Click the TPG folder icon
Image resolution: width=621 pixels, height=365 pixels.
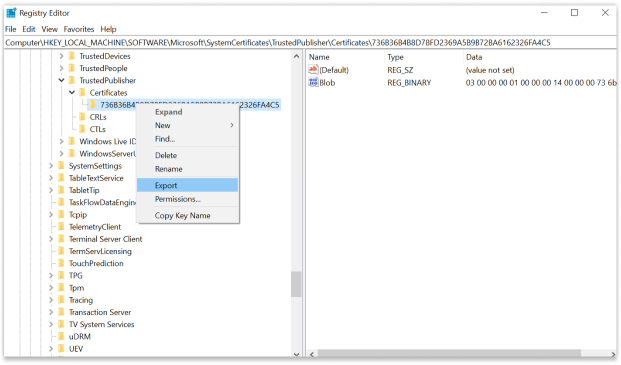[61, 276]
